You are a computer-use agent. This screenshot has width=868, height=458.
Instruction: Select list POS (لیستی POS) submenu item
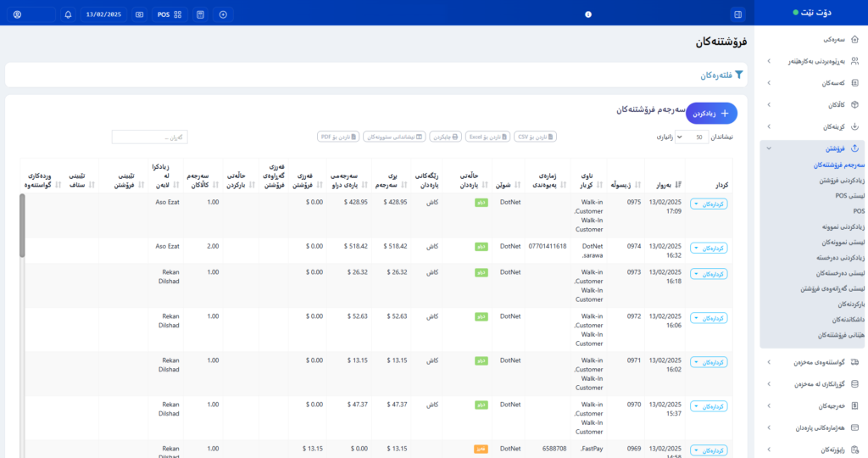(x=849, y=195)
